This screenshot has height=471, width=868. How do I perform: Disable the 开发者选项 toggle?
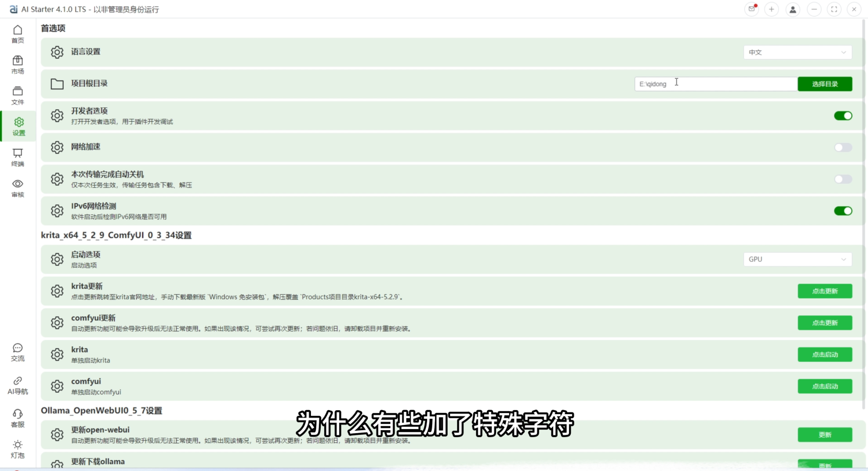point(843,115)
